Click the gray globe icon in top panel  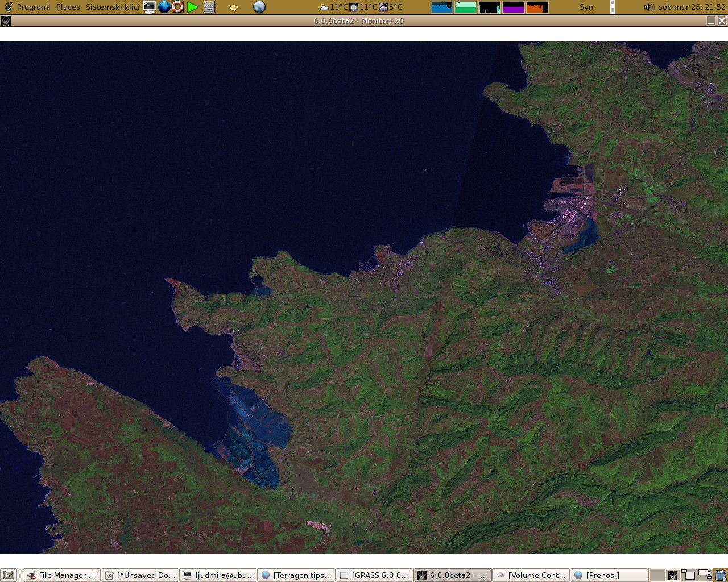tap(259, 7)
